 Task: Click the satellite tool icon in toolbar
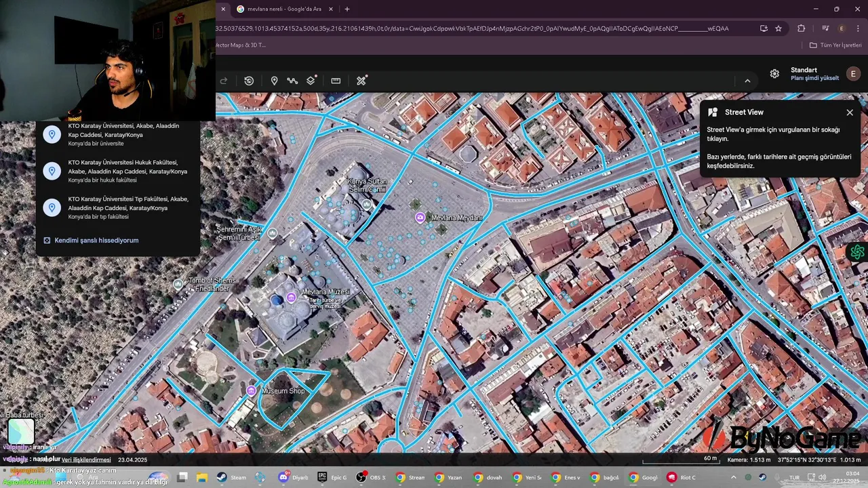(x=361, y=80)
